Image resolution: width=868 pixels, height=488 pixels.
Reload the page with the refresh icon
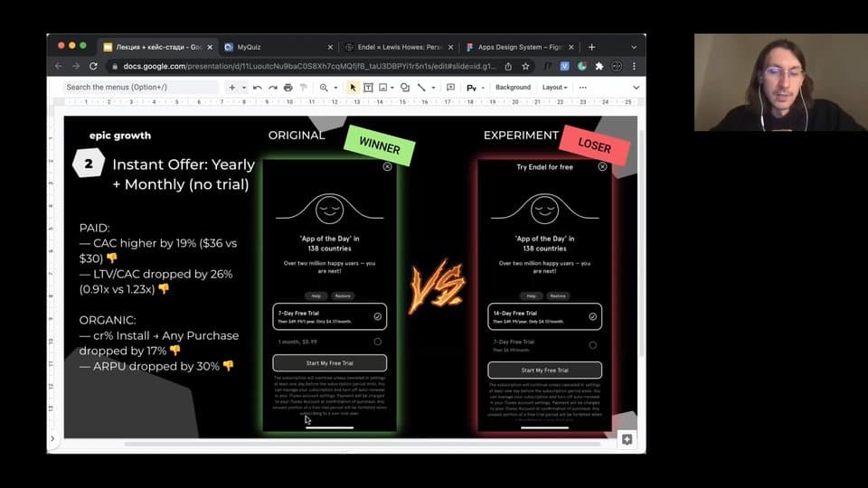click(x=93, y=66)
